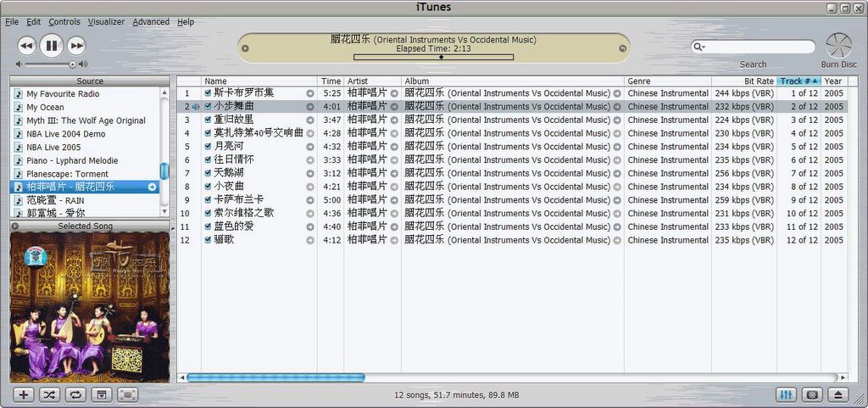Click arrow on selected 柏菲唱片 playlist
Image resolution: width=868 pixels, height=408 pixels.
[x=152, y=187]
